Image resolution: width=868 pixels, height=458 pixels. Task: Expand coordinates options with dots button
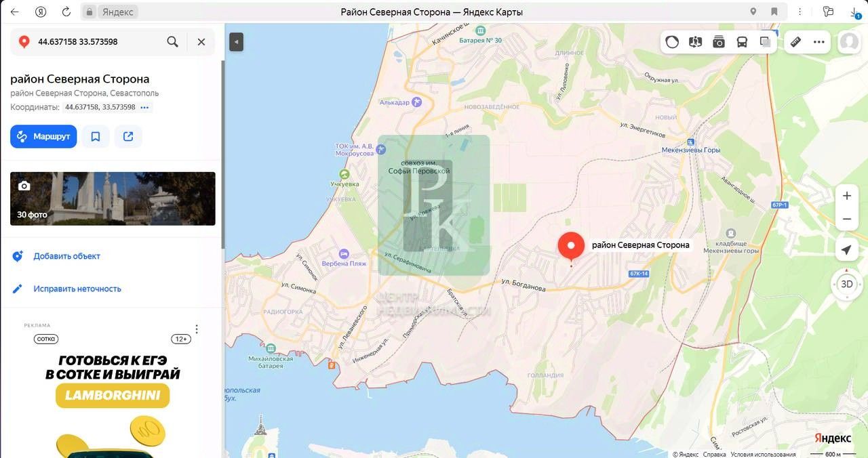[144, 107]
